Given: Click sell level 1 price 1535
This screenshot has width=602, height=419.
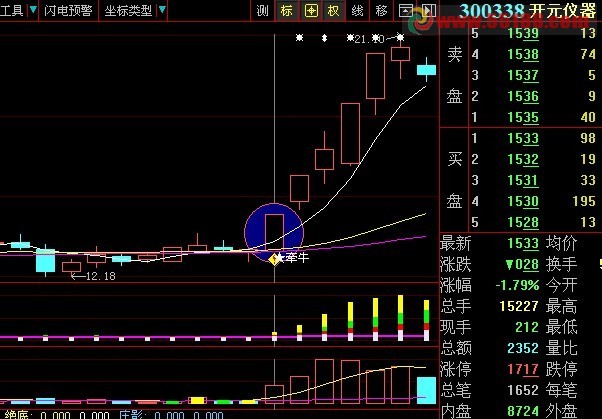Looking at the screenshot, I should [x=523, y=117].
